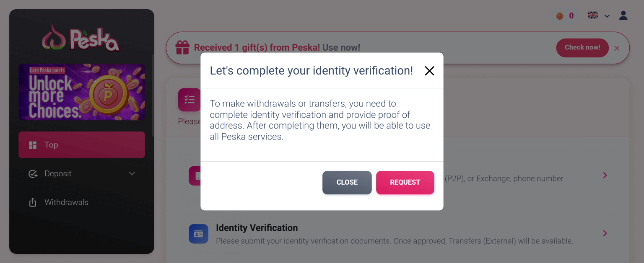Open the Identity Verification row arrow
644x263 pixels.
605,233
